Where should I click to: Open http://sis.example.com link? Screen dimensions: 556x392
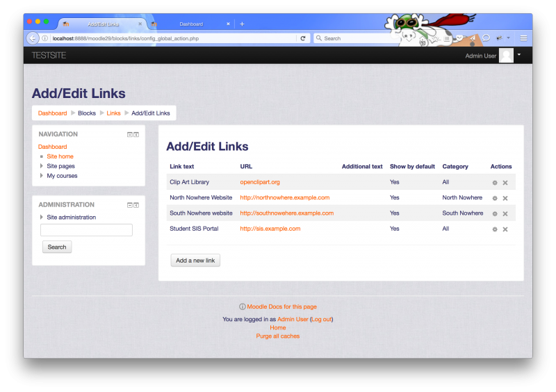270,229
